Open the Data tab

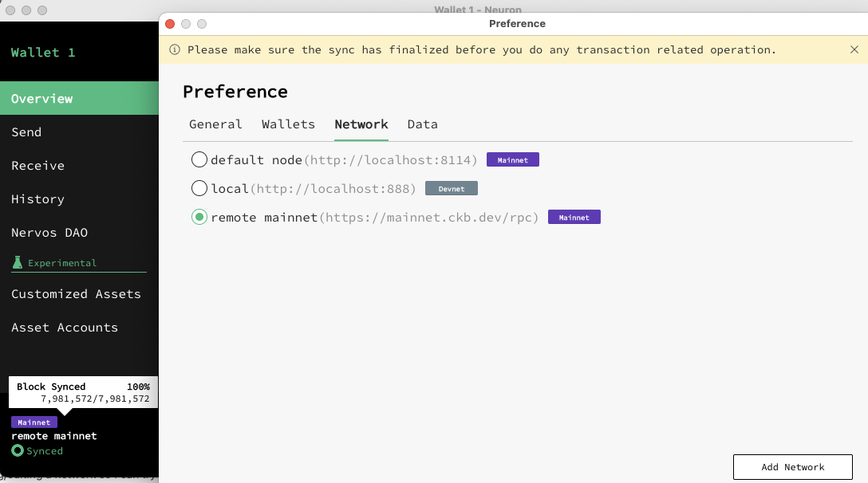click(422, 124)
